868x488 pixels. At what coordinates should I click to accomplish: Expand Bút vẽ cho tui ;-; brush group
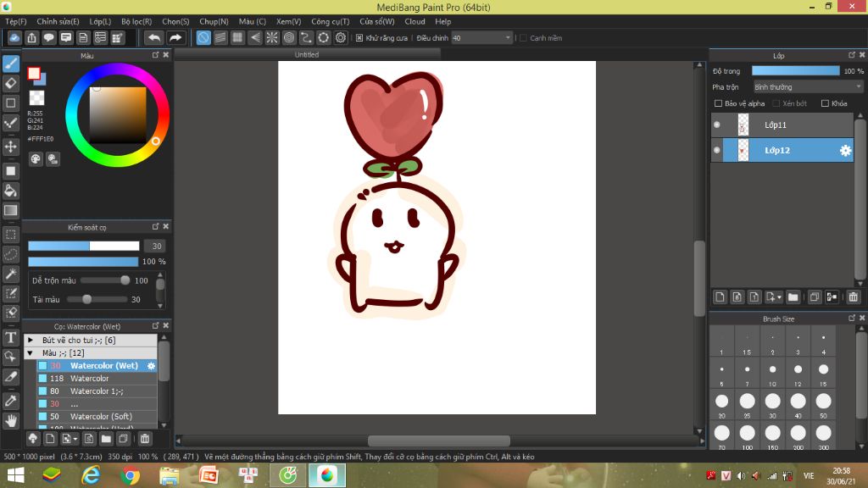(31, 341)
